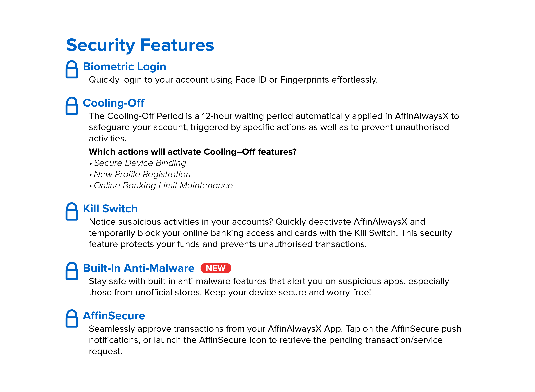
Task: Click the Security Features title
Action: tap(140, 45)
